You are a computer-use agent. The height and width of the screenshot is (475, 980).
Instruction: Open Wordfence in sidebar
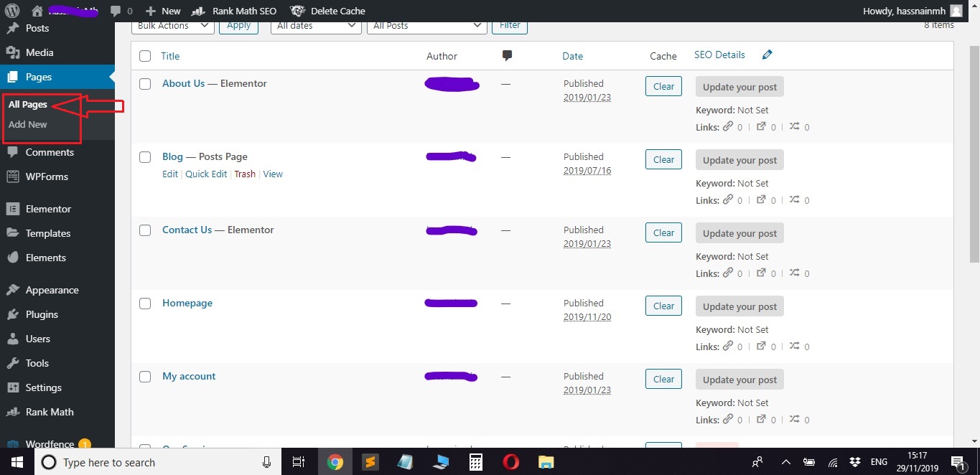click(50, 443)
